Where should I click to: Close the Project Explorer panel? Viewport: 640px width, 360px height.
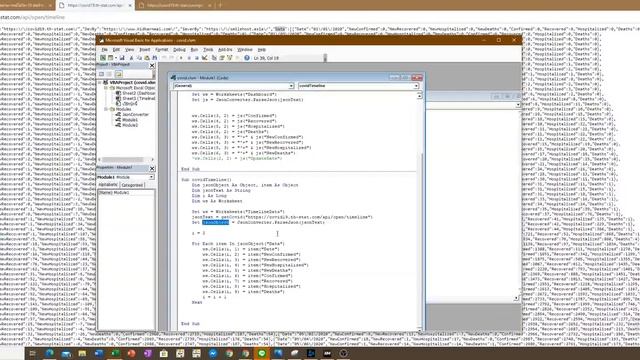152,65
